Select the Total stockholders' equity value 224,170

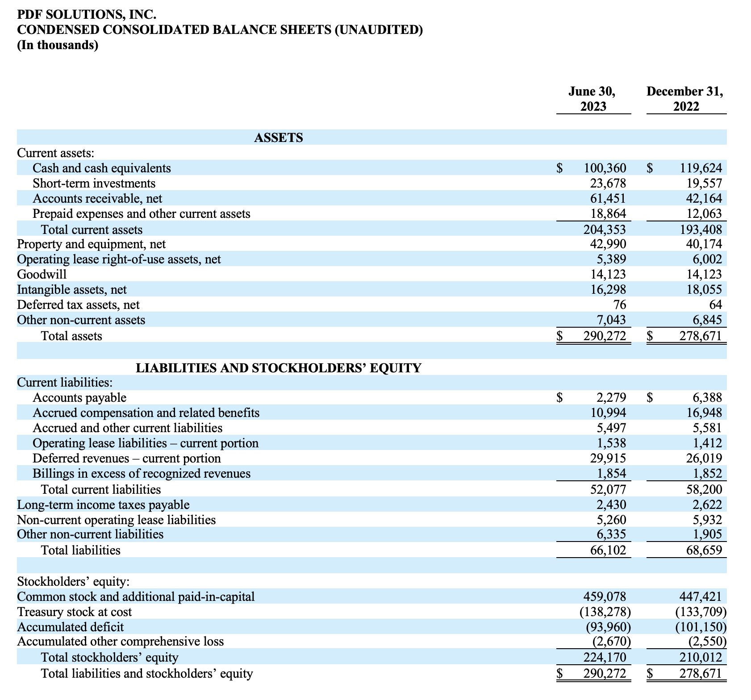tap(605, 658)
